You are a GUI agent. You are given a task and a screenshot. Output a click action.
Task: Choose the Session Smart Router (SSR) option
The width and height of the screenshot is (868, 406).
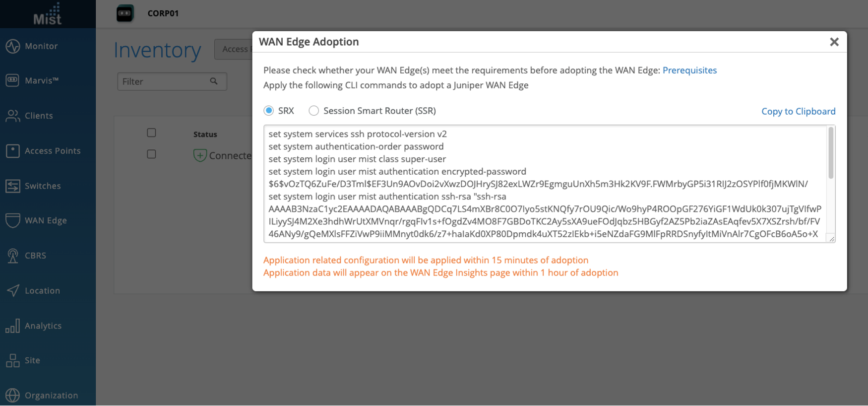pyautogui.click(x=314, y=111)
